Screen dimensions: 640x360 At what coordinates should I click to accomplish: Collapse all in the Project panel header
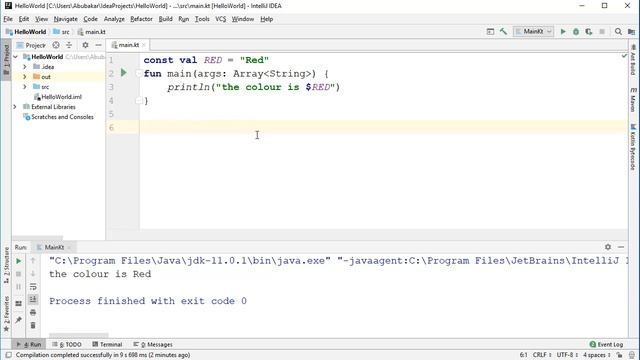click(69, 45)
